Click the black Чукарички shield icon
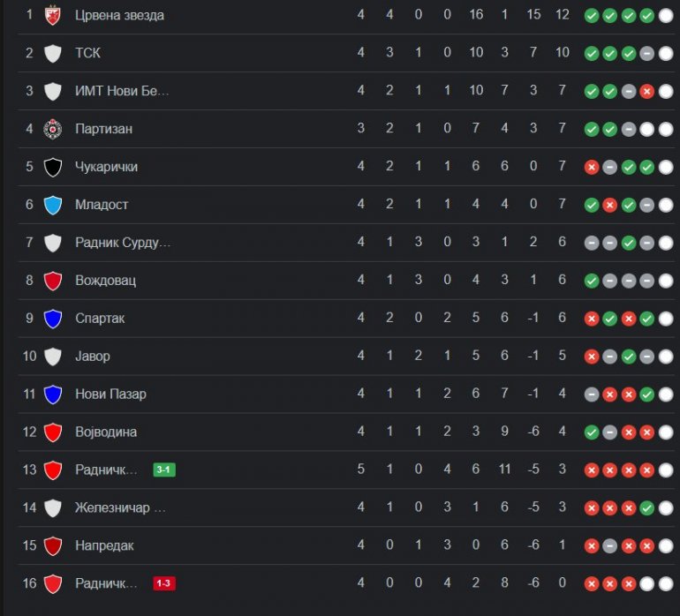This screenshot has height=616, width=680. pyautogui.click(x=52, y=167)
